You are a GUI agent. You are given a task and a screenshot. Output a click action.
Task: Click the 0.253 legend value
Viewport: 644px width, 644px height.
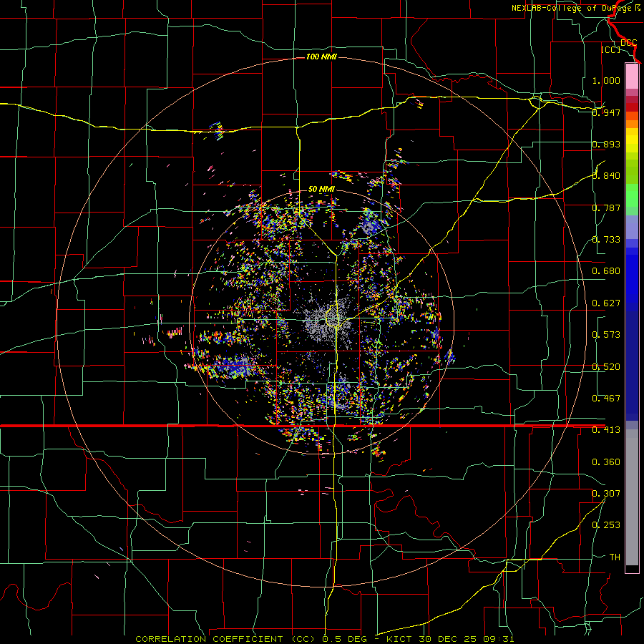[606, 525]
